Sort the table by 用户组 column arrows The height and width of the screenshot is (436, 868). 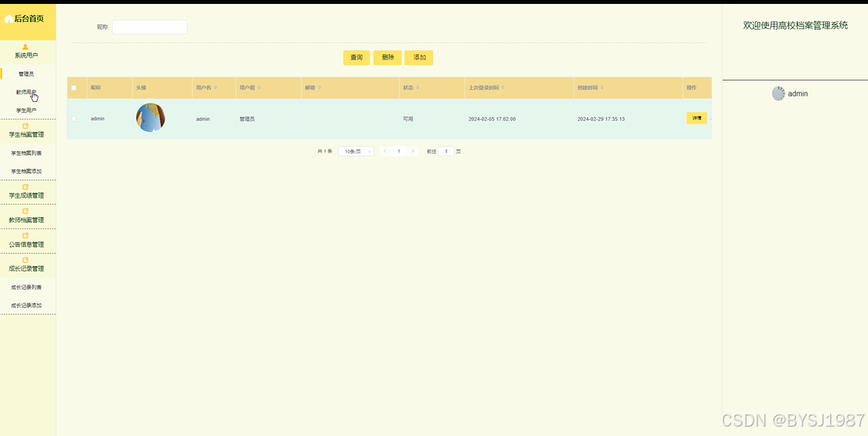(259, 88)
